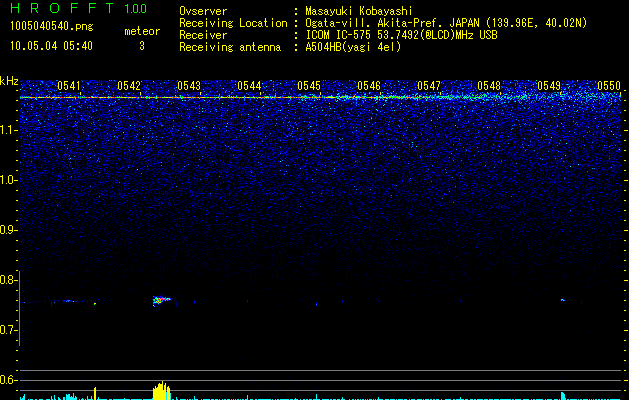Click the observer name Masayuki Kobayashi
This screenshot has height=400, width=629.
click(x=359, y=11)
